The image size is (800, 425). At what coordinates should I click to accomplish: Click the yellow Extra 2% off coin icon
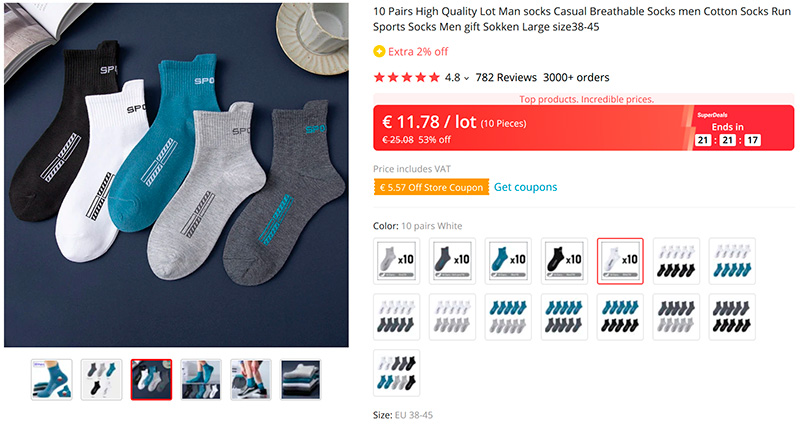(379, 52)
